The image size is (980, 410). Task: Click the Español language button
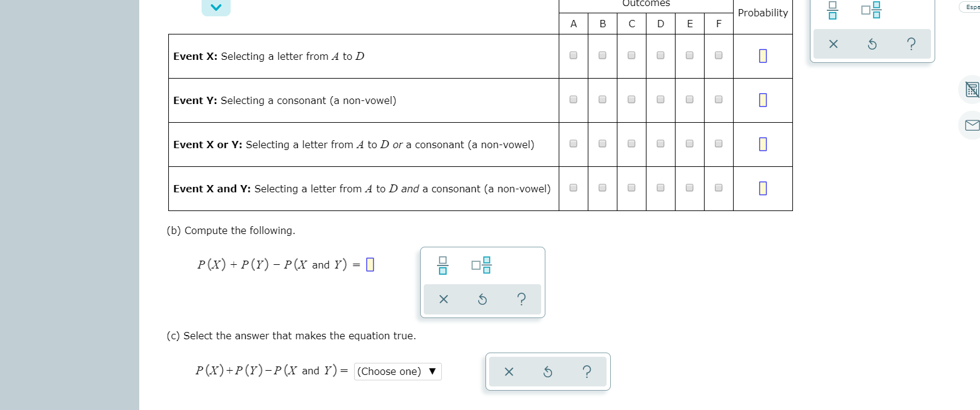[970, 7]
